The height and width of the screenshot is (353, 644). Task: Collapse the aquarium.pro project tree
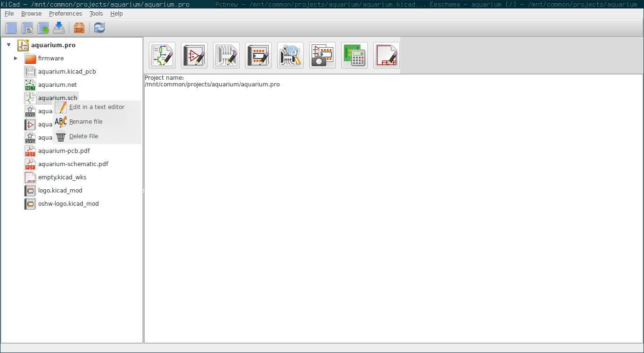pyautogui.click(x=8, y=45)
